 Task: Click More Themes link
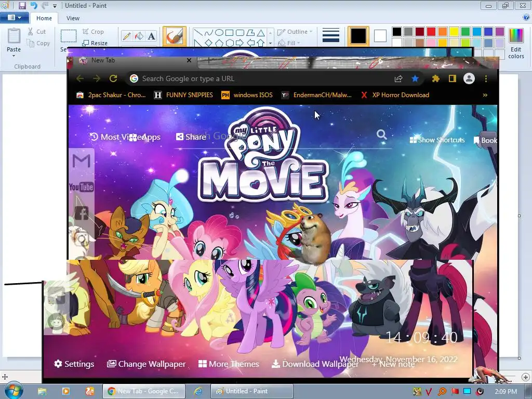tap(229, 364)
